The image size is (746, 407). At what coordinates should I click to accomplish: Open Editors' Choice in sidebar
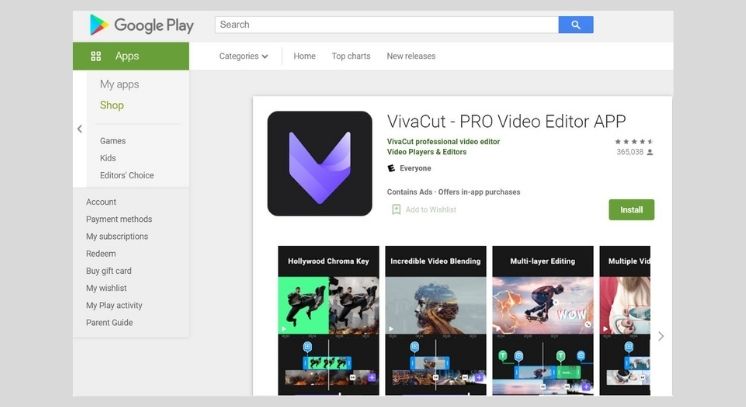pyautogui.click(x=127, y=175)
